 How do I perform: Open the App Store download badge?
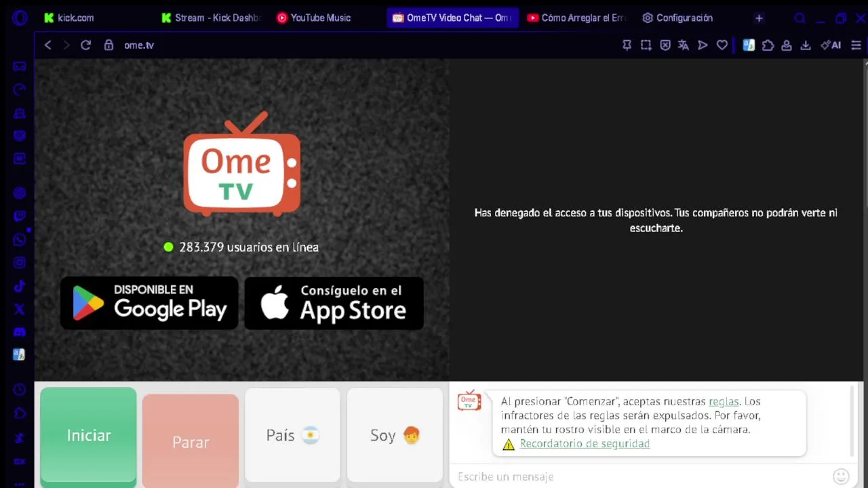tap(334, 303)
